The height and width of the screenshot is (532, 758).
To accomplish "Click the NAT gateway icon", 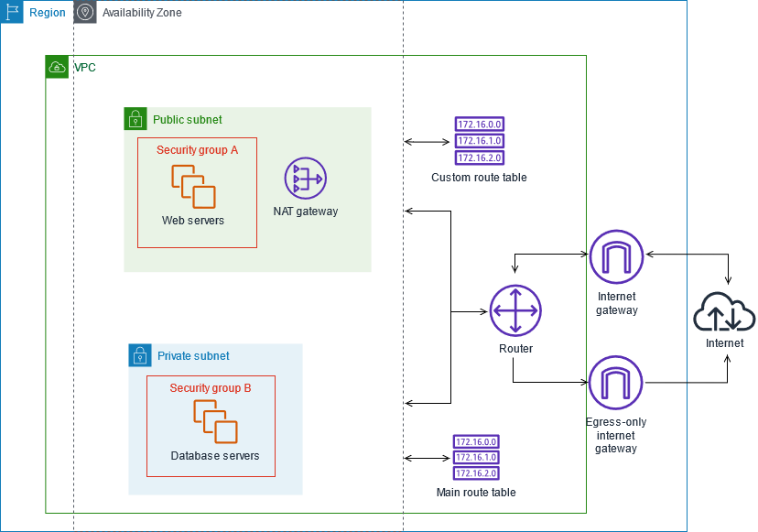I will click(305, 178).
